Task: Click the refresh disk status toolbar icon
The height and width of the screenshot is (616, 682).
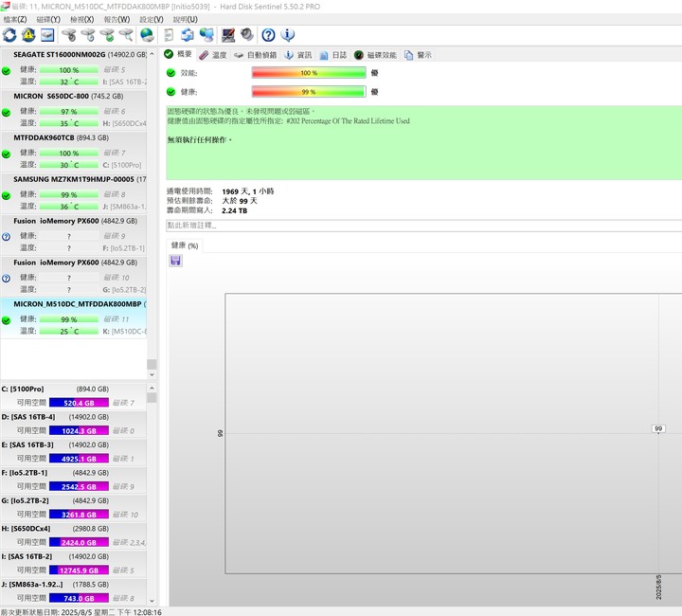Action: (9, 35)
